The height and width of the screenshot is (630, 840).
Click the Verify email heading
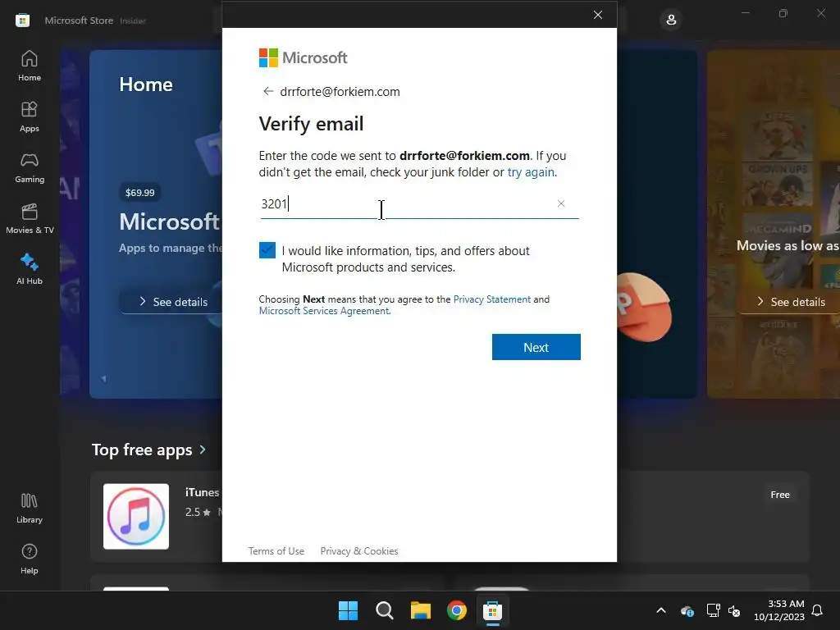pos(311,124)
